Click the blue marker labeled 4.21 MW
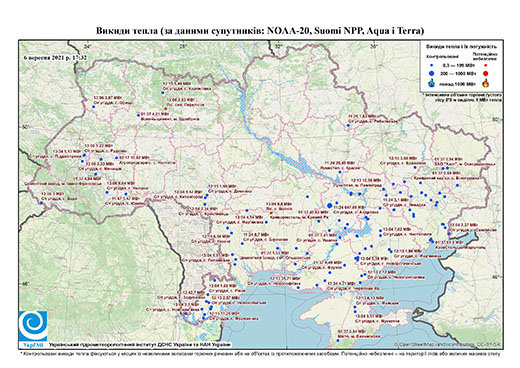Viewport: 520px width, 368px height. click(x=138, y=115)
